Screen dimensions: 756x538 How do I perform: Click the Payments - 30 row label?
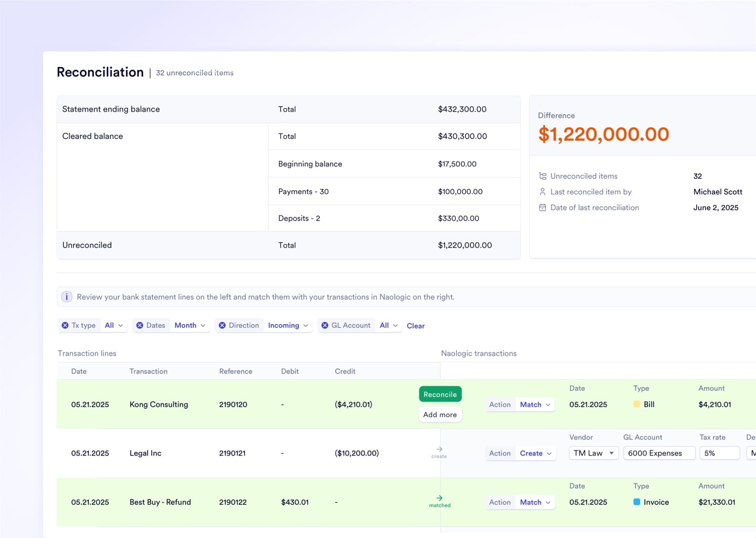tap(303, 192)
